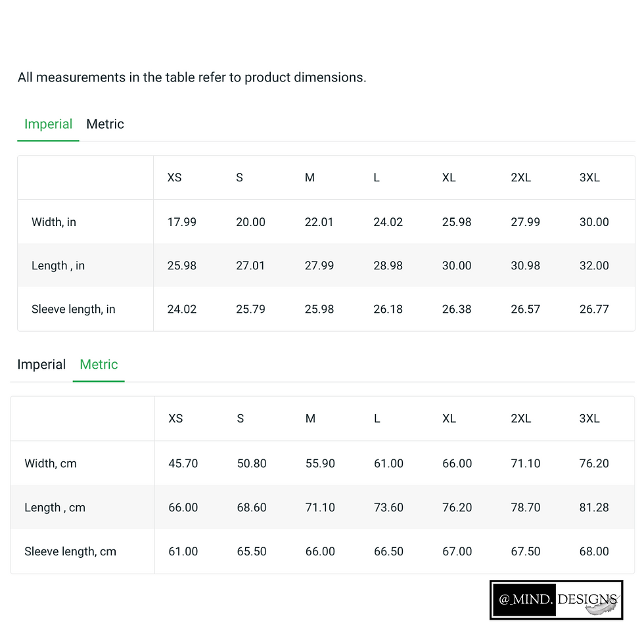Select M sleeve length value 25.98
This screenshot has width=644, height=644.
(x=319, y=310)
